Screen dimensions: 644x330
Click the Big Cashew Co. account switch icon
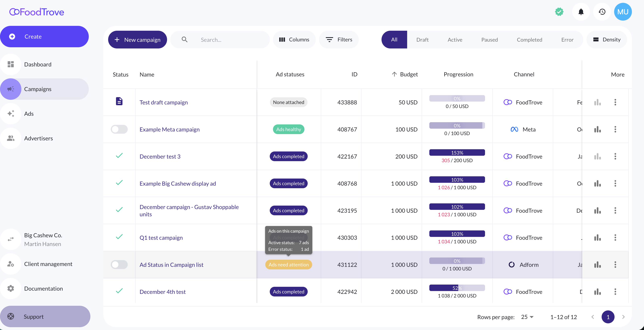pyautogui.click(x=11, y=239)
